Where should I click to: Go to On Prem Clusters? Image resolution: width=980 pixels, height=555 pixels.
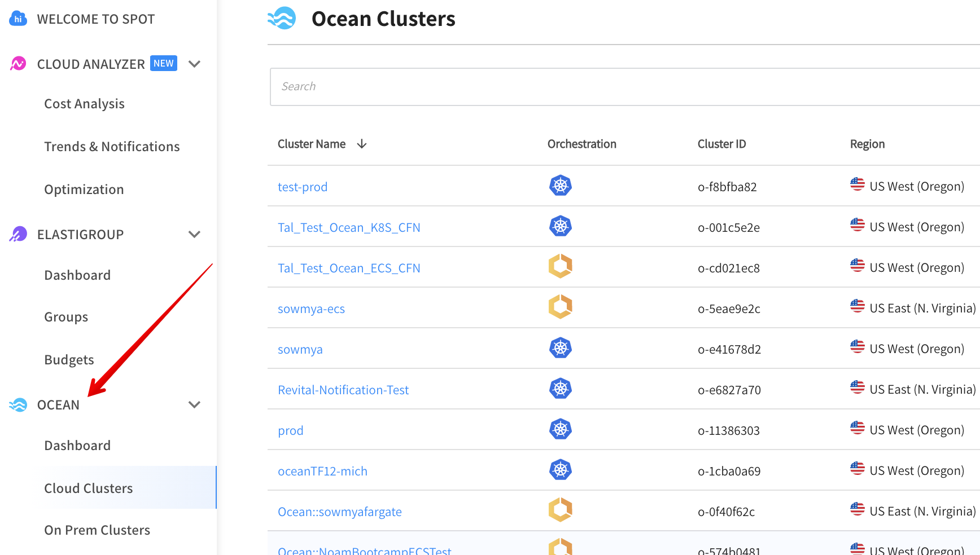[x=97, y=530]
